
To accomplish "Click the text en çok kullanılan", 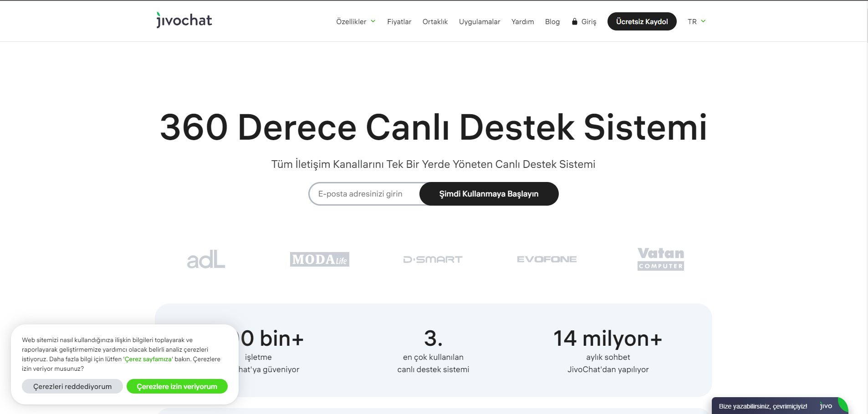I will [433, 357].
